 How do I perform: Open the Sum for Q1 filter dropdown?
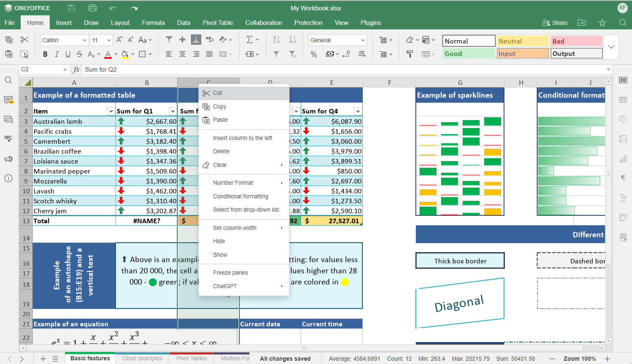coord(173,111)
